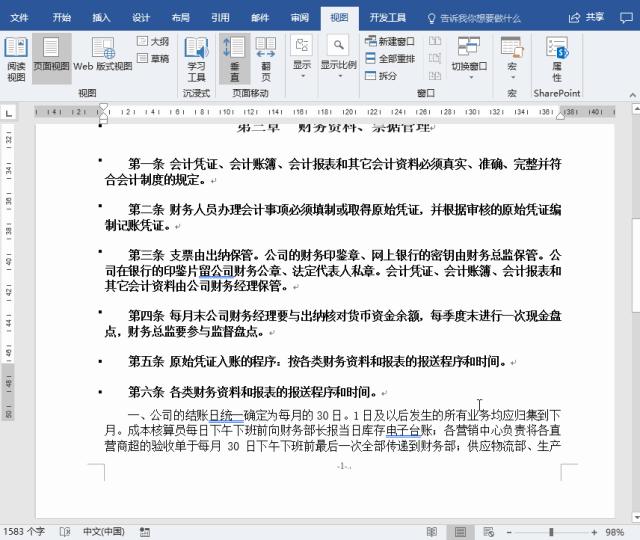The height and width of the screenshot is (540, 640).
Task: Arrange All windows (全部重排)
Action: pos(389,58)
